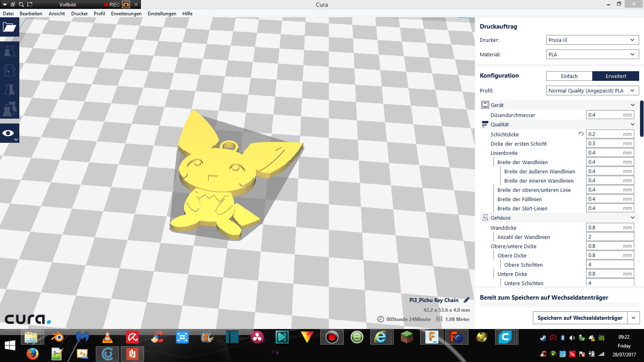Switch to Einfach mode
The width and height of the screenshot is (644, 362).
(569, 76)
